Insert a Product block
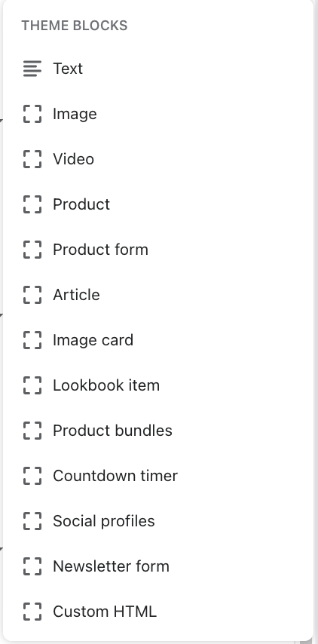 point(158,204)
